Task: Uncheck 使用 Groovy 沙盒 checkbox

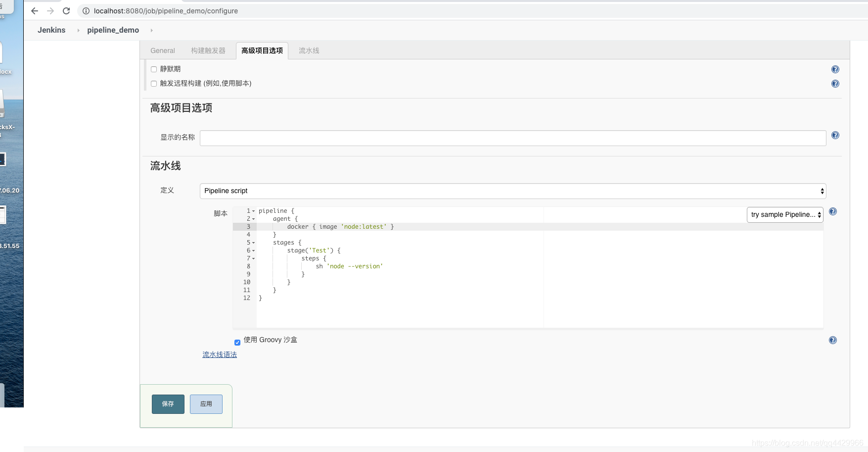Action: [237, 342]
